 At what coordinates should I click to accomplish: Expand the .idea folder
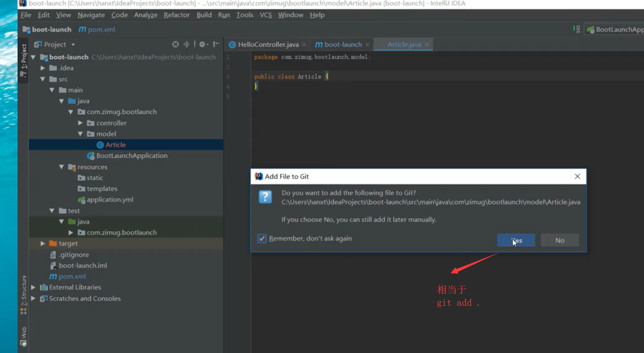coord(43,68)
